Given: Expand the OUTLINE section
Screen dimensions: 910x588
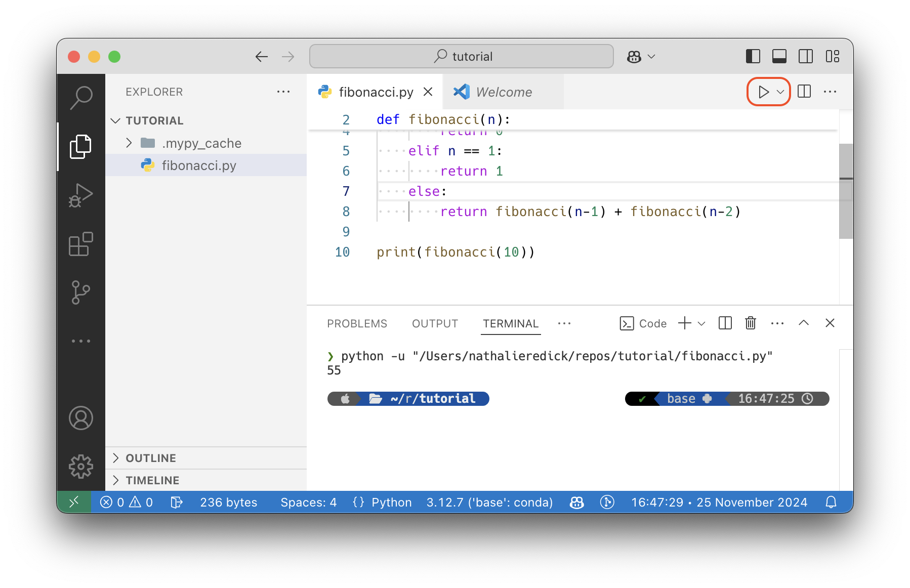Looking at the screenshot, I should click(x=205, y=458).
